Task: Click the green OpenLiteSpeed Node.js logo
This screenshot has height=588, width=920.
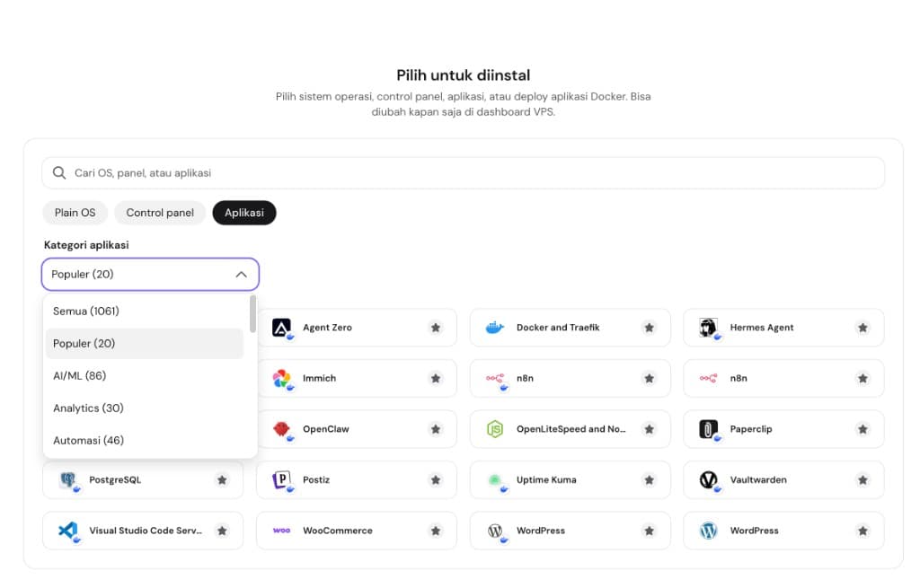Action: (x=495, y=429)
